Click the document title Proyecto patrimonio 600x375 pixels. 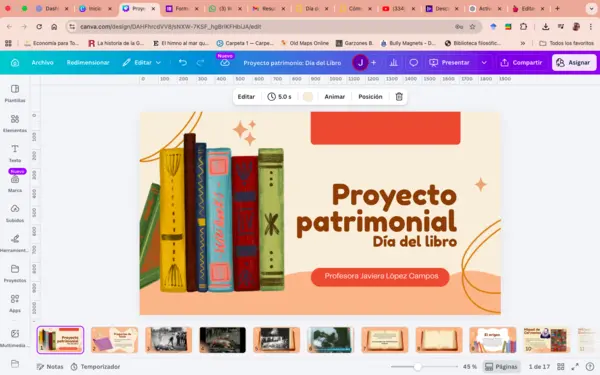pyautogui.click(x=292, y=63)
